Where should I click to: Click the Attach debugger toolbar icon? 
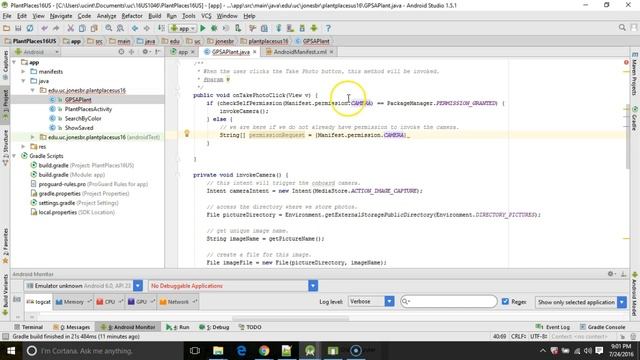[x=238, y=28]
